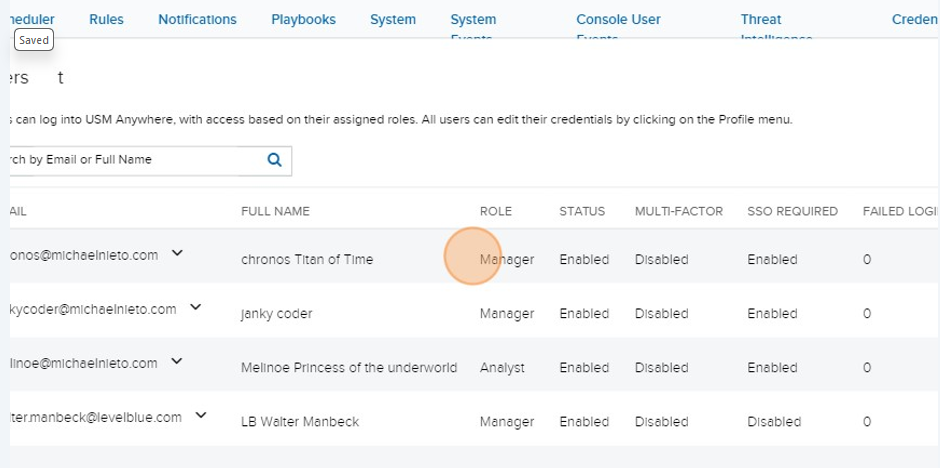Click failed logins 0 in chronos row
940x468 pixels.
tap(867, 259)
